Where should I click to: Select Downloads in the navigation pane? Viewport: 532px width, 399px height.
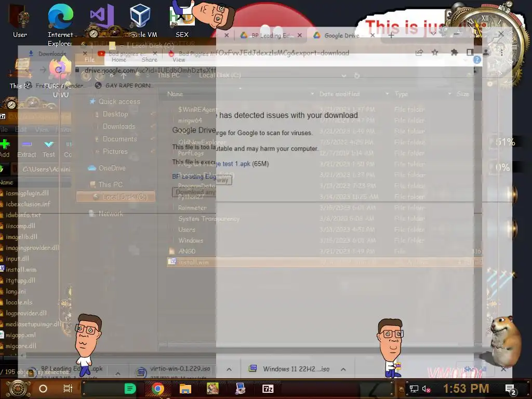tap(119, 127)
